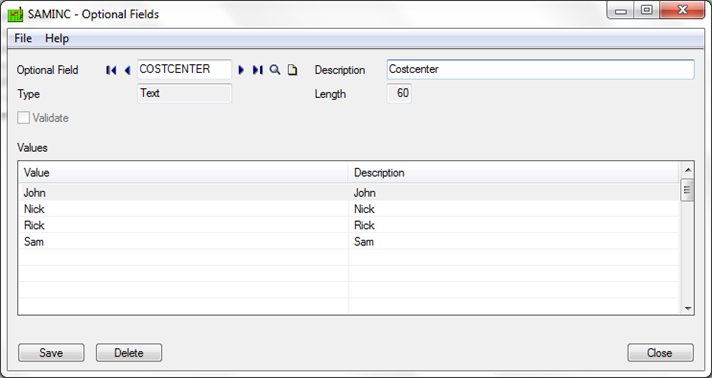Select the Sam value cell
The image size is (712, 378).
pyautogui.click(x=183, y=242)
